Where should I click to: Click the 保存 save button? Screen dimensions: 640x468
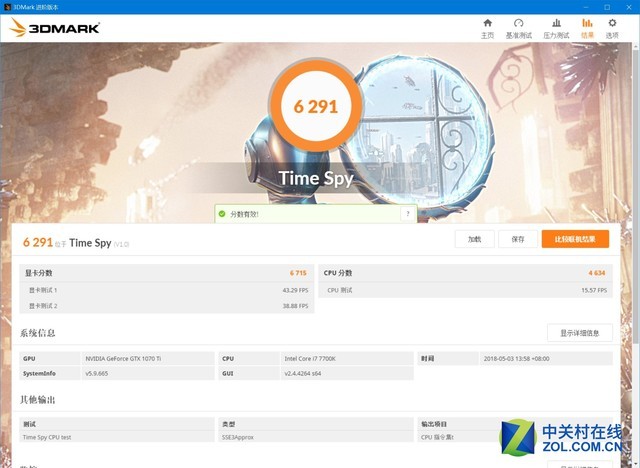click(x=517, y=239)
